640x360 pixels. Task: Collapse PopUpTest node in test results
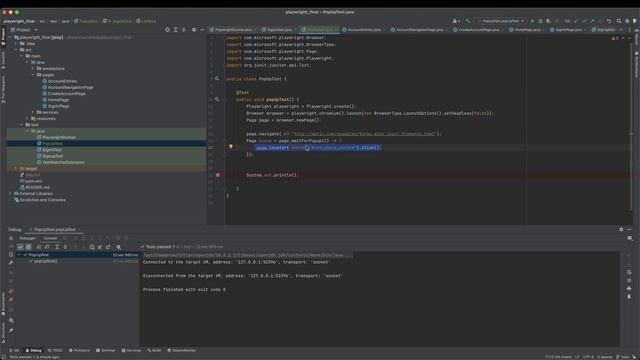tap(19, 255)
